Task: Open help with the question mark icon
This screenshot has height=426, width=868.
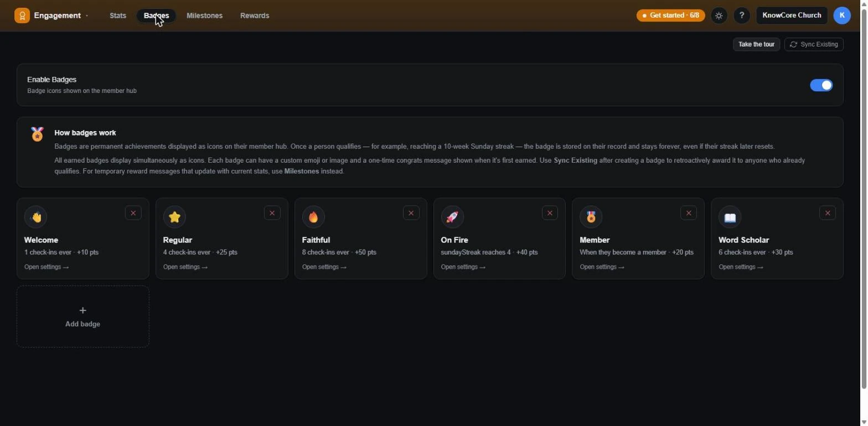Action: 742,15
